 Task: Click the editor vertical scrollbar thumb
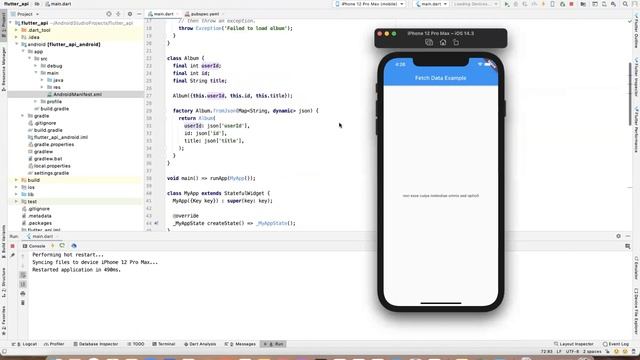coord(630,95)
